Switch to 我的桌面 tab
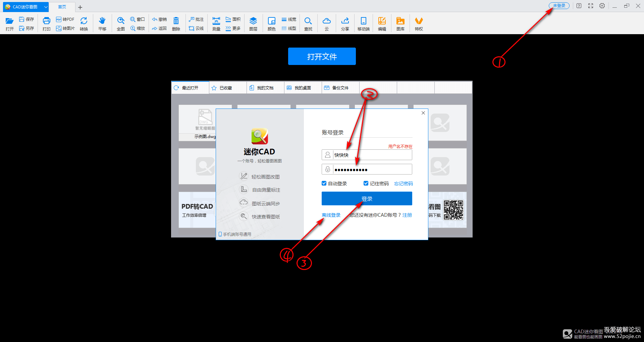Screen dimensions: 644x342 tap(303, 88)
